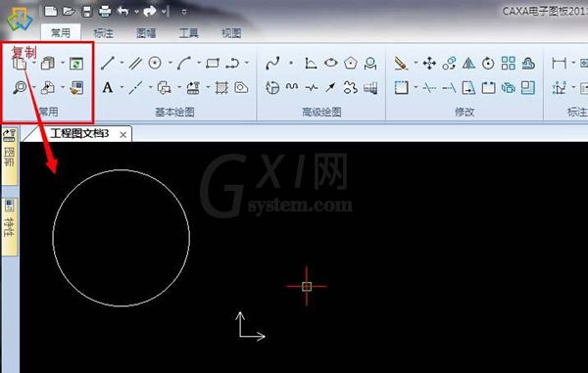The height and width of the screenshot is (373, 588).
Task: Select the Point drawing tool
Action: [291, 63]
